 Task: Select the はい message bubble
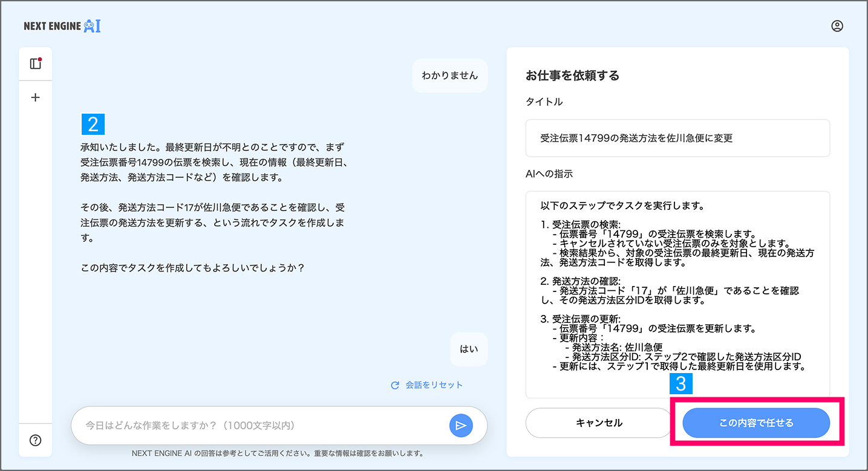[469, 349]
